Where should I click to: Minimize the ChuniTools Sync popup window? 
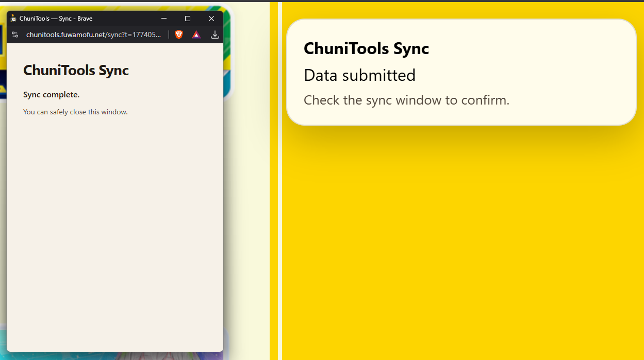[x=164, y=19]
